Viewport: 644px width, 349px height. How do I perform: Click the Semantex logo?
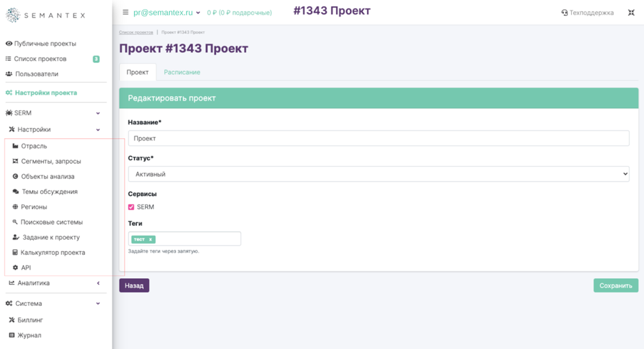(x=45, y=15)
